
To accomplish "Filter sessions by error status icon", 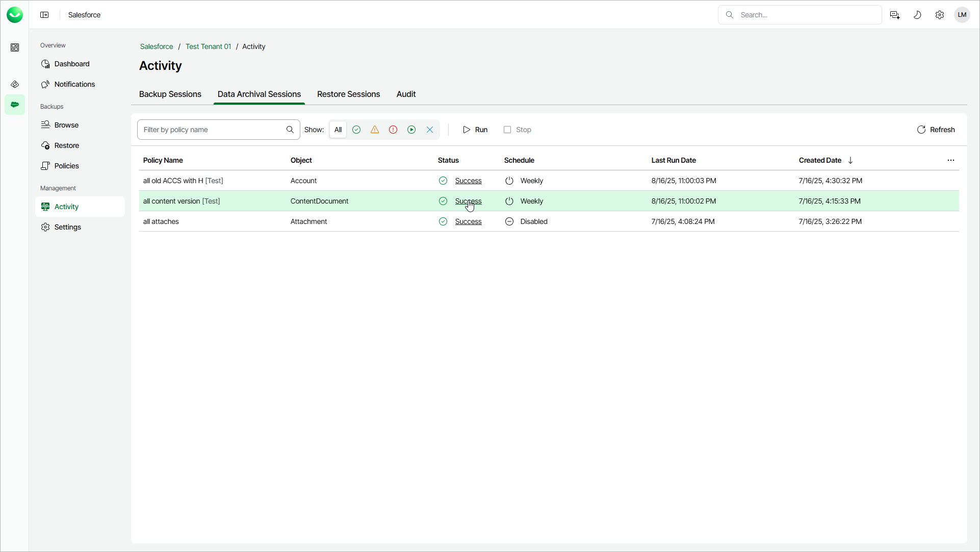I will click(393, 130).
